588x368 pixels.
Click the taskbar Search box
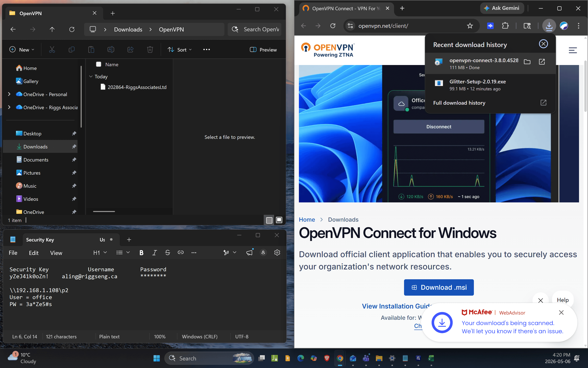pyautogui.click(x=209, y=358)
